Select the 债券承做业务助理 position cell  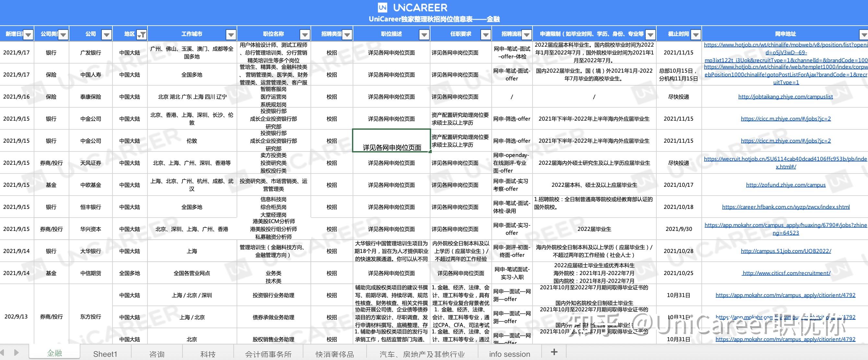tap(273, 317)
